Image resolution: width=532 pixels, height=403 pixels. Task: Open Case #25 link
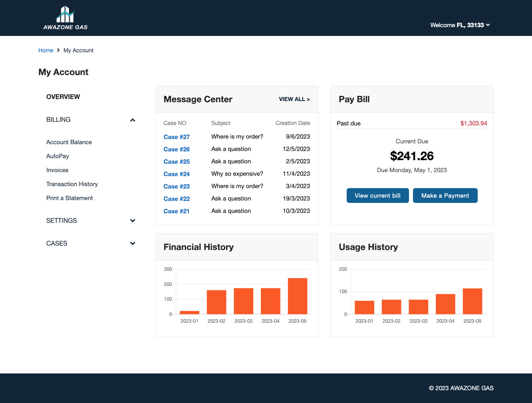pyautogui.click(x=177, y=162)
